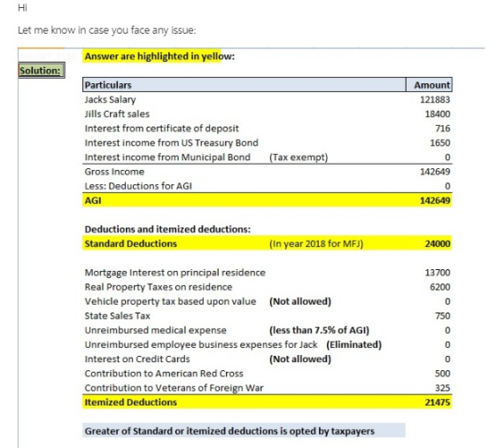
Task: Click 'Mortgage Interest on principal residence'
Action: point(175,273)
